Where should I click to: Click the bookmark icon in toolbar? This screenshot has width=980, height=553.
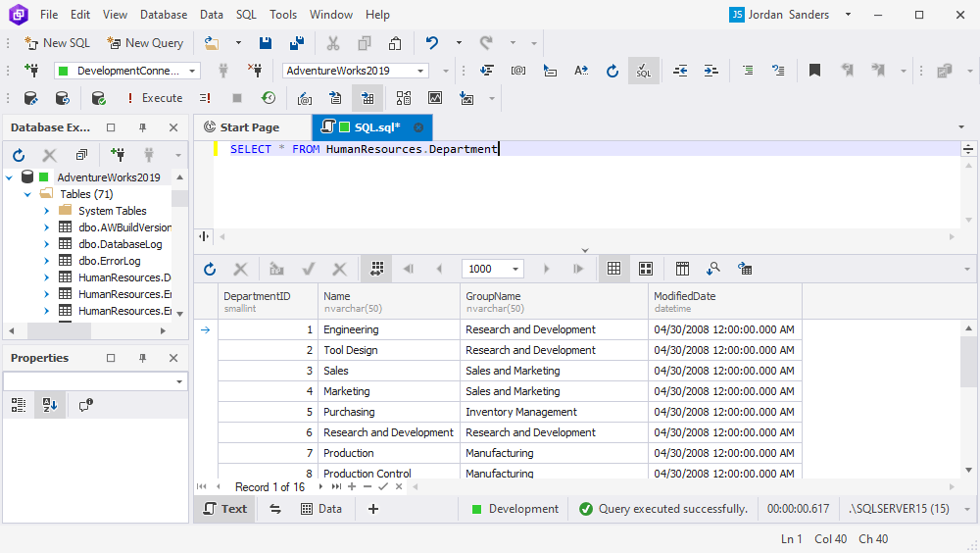(814, 71)
